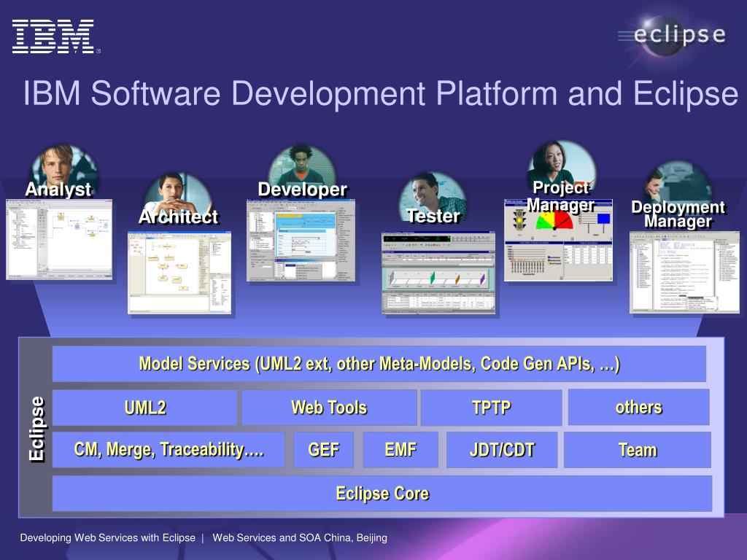Click the Project Manager label

[x=561, y=196]
